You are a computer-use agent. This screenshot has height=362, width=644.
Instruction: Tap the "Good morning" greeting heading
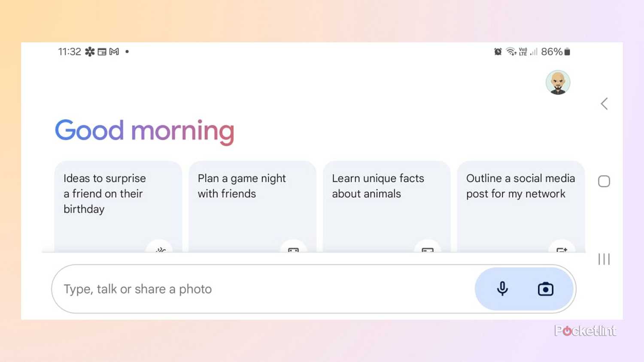pos(145,131)
